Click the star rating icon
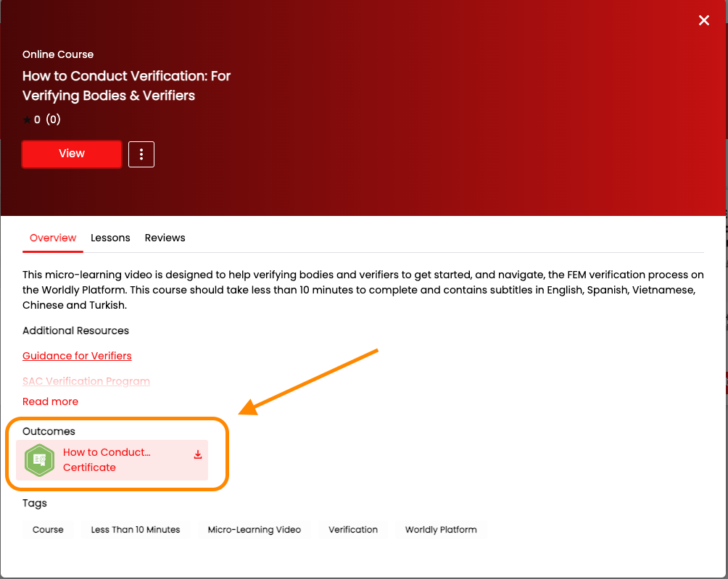 (x=27, y=120)
